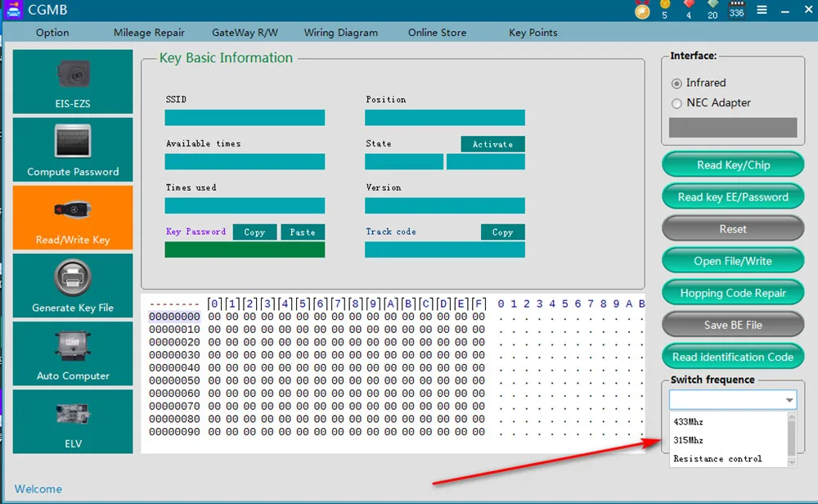Select the Compute Password tool
Image resolution: width=818 pixels, height=504 pixels.
coord(73,150)
